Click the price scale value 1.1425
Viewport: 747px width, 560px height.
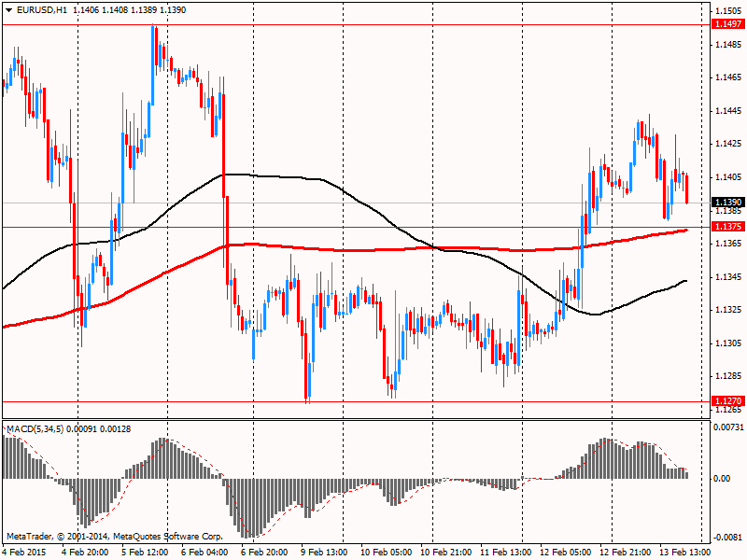(x=729, y=144)
